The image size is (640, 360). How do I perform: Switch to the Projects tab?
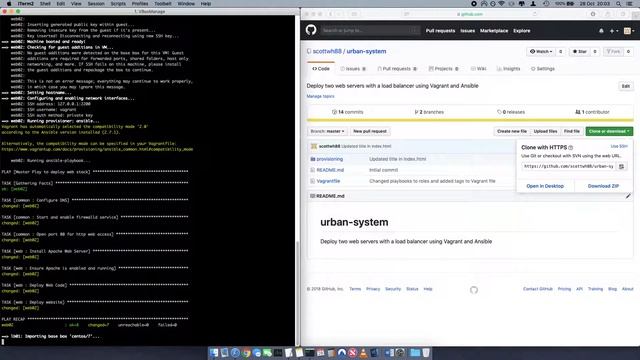[443, 69]
